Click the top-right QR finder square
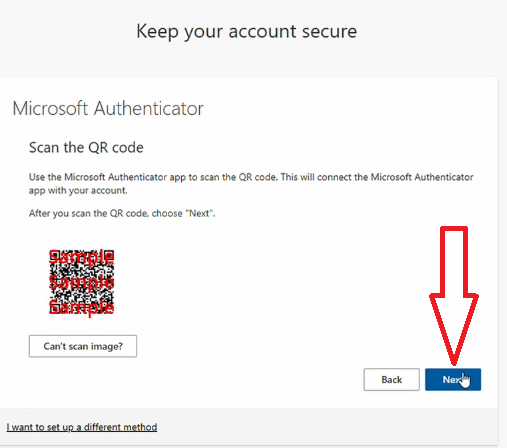Image resolution: width=507 pixels, height=448 pixels. coord(109,255)
